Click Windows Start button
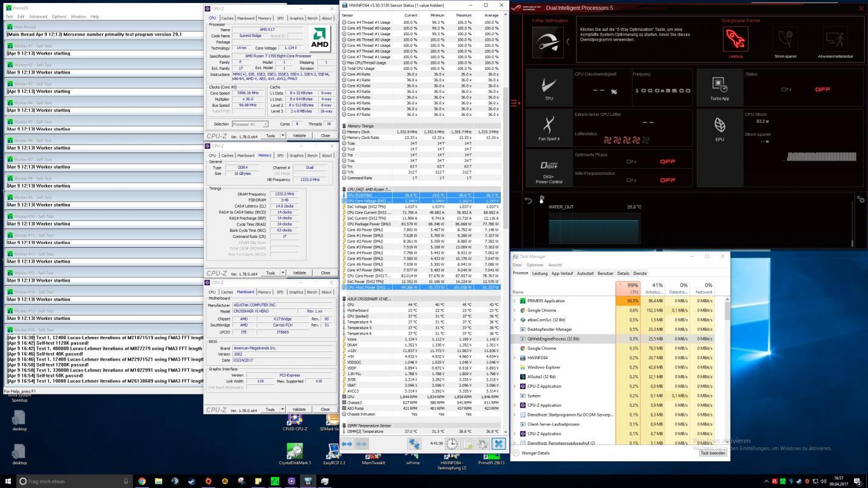 7,481
